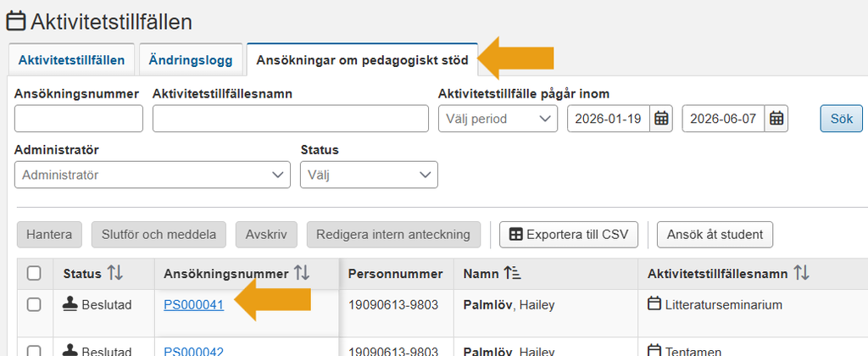
Task: Click the Beslutad stamp icon for PS000041
Action: click(x=70, y=304)
